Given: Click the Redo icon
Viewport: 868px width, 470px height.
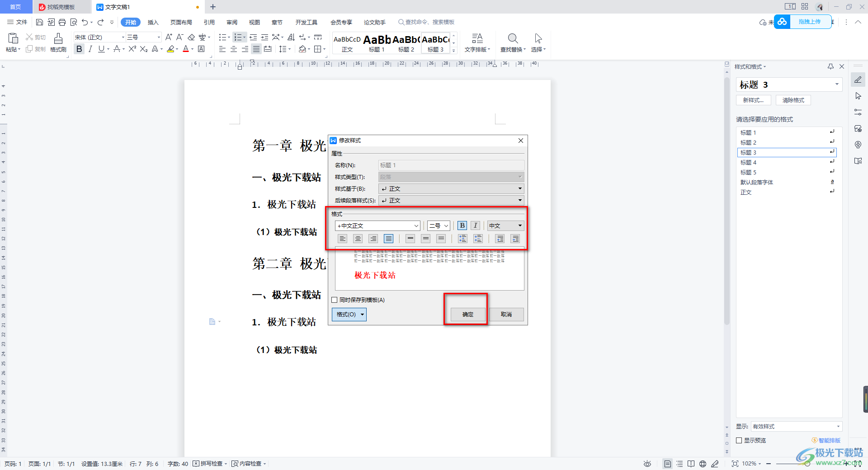Looking at the screenshot, I should [100, 22].
